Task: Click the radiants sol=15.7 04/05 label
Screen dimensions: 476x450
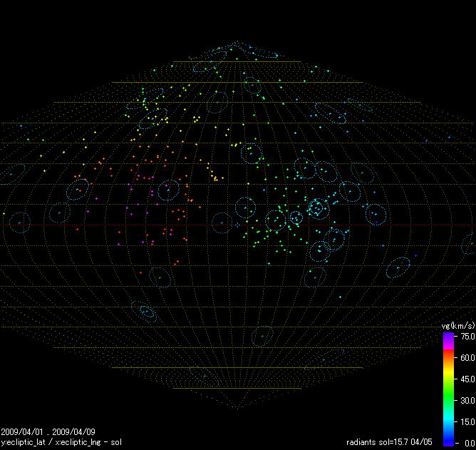Action: [389, 442]
